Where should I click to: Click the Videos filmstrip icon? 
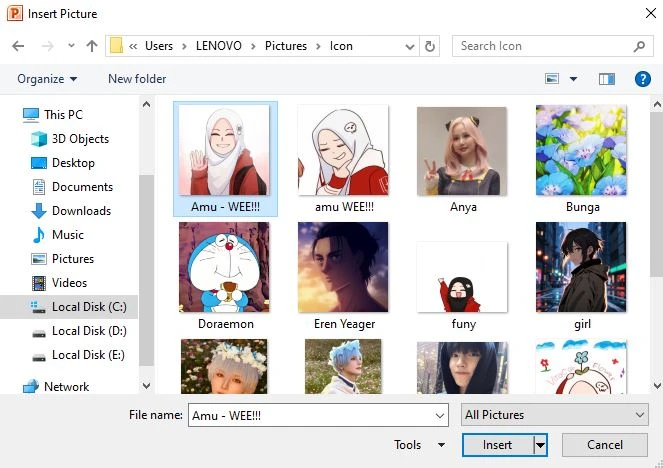coord(39,283)
